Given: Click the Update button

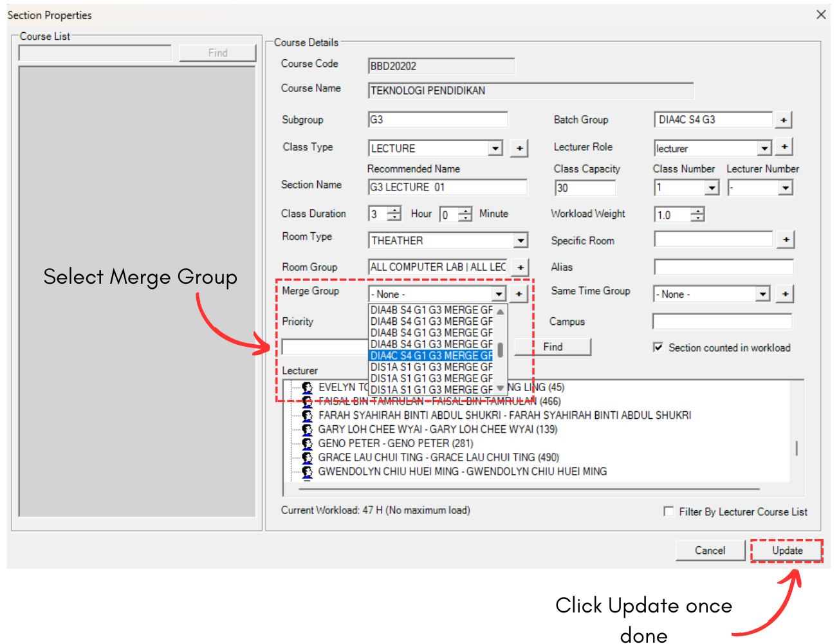Looking at the screenshot, I should click(787, 551).
